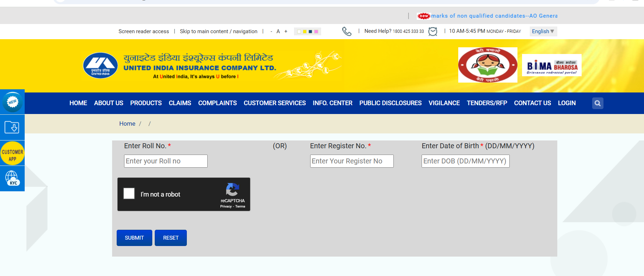Click the phone handset icon
This screenshot has width=644, height=276.
click(347, 31)
